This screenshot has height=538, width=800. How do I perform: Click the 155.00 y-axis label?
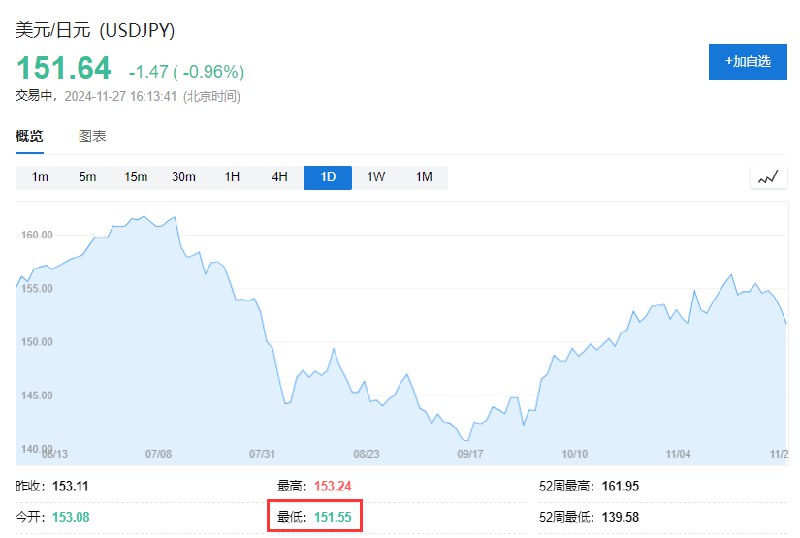(36, 288)
